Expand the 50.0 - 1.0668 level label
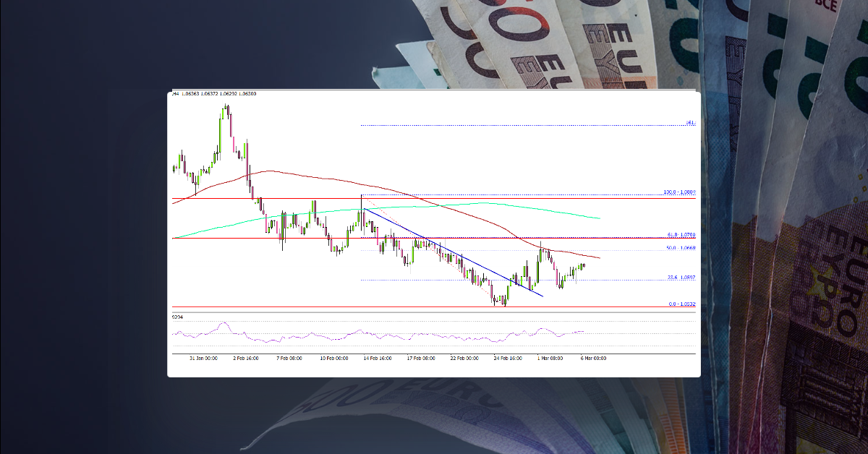The height and width of the screenshot is (454, 868). (x=680, y=247)
